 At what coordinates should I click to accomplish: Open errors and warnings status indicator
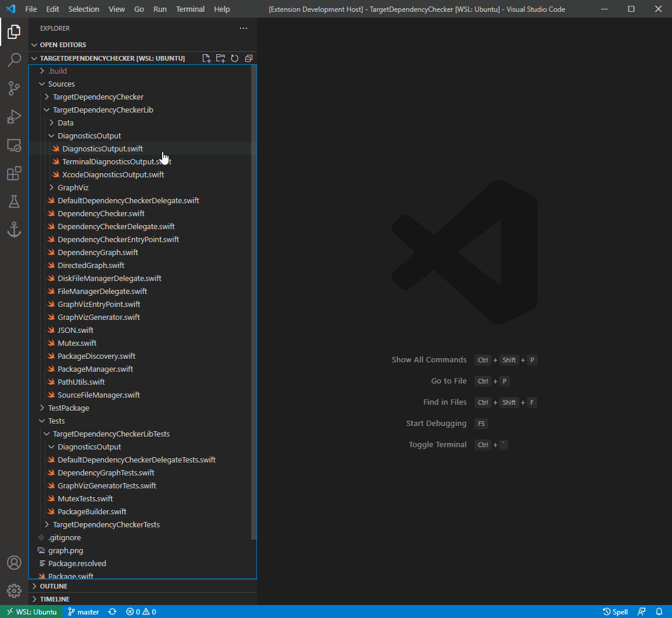coord(141,612)
